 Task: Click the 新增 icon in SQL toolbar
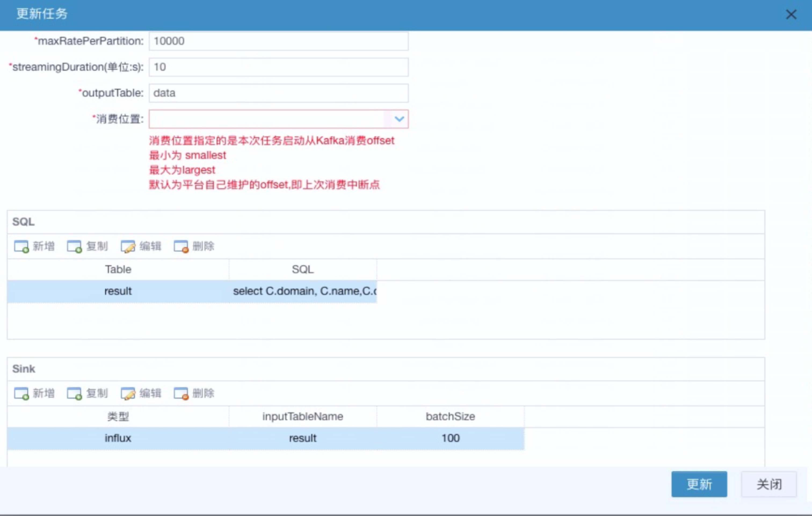click(21, 246)
